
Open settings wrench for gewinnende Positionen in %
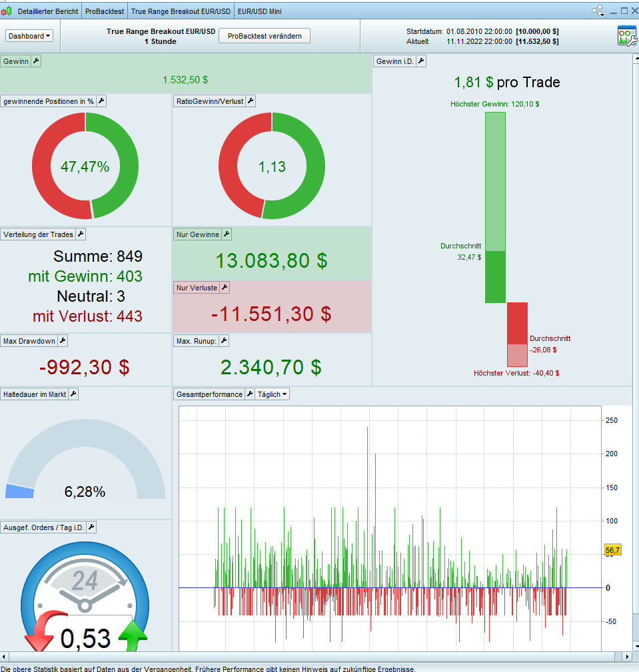pyautogui.click(x=101, y=101)
